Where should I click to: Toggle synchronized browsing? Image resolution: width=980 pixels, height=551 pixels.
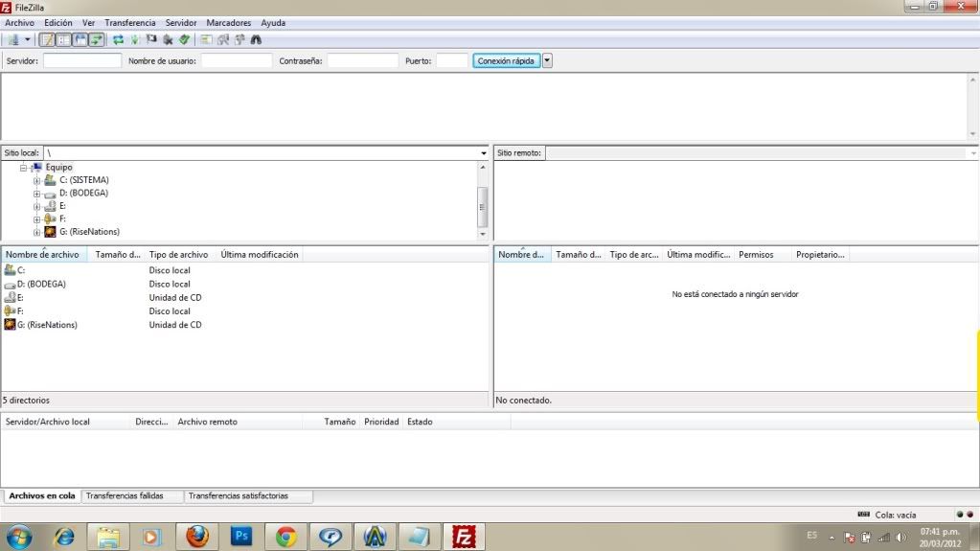(239, 40)
